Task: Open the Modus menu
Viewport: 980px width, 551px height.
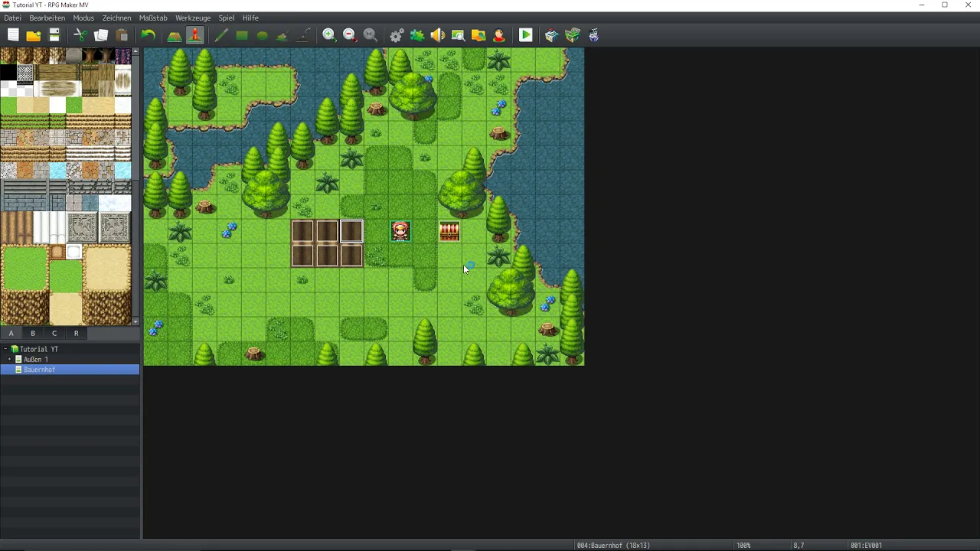Action: click(x=83, y=18)
